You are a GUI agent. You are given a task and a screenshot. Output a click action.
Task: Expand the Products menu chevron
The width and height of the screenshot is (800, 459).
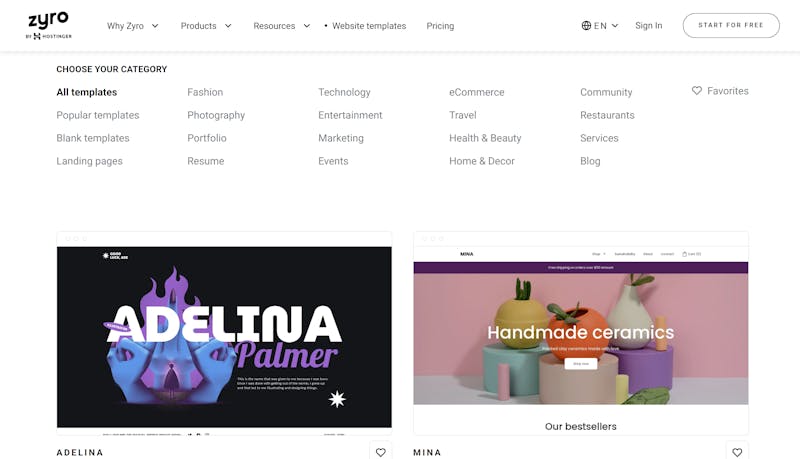pyautogui.click(x=228, y=26)
